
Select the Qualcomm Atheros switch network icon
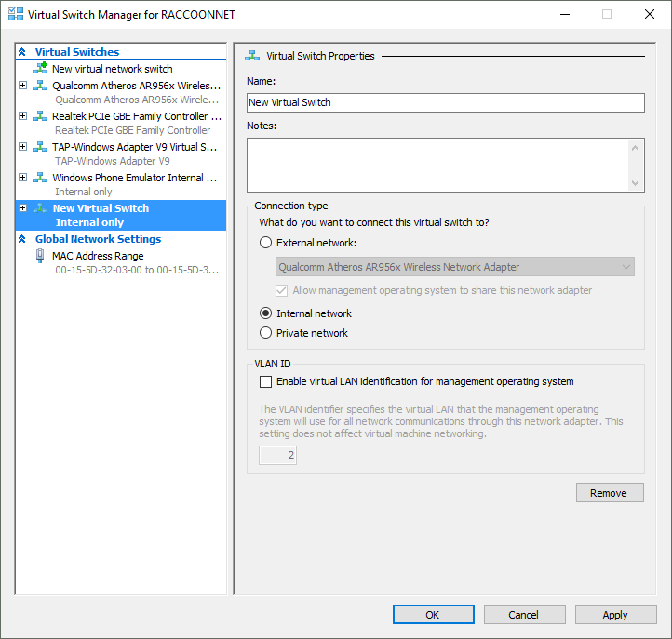pyautogui.click(x=40, y=86)
